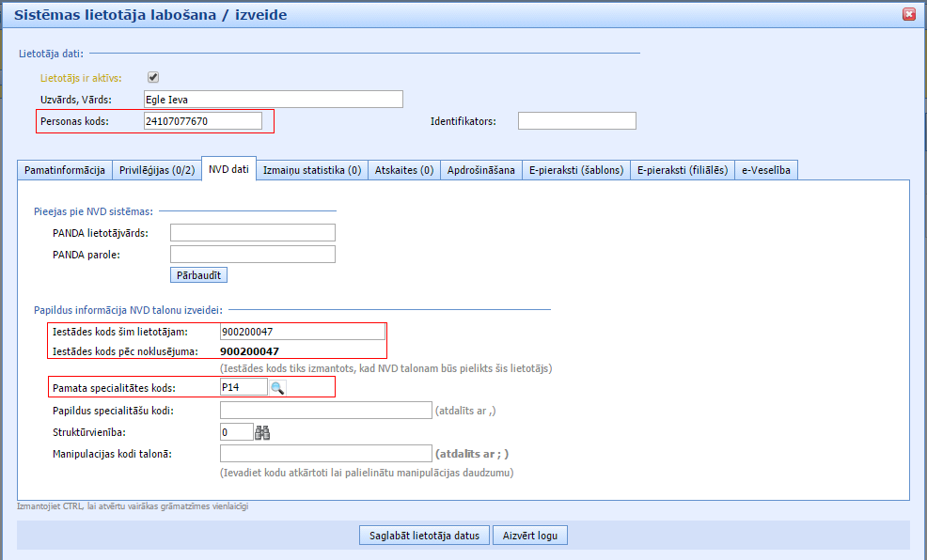
Task: Focus the PANDA lietotājvārds field
Action: click(253, 232)
